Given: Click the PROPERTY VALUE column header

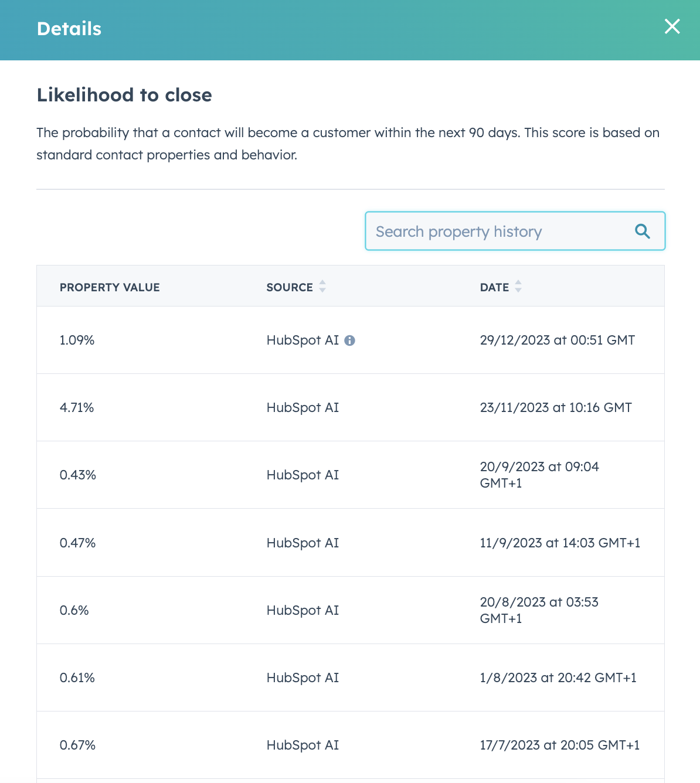Looking at the screenshot, I should [x=110, y=287].
